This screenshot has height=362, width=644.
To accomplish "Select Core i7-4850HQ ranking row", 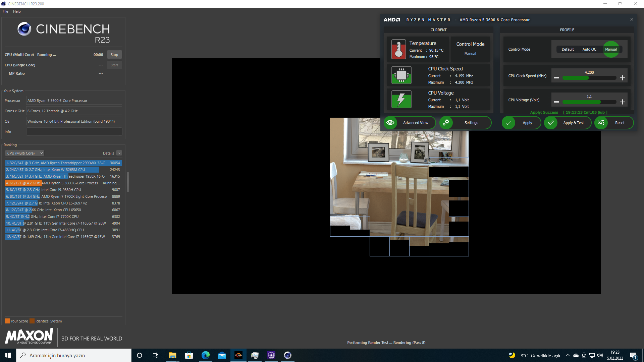I will [x=63, y=230].
